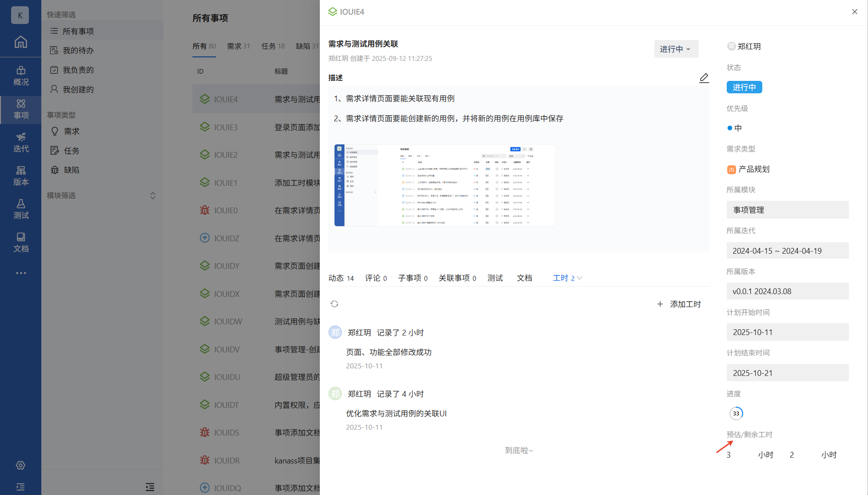Click the 添加工时 button
The height and width of the screenshot is (495, 868).
[679, 304]
